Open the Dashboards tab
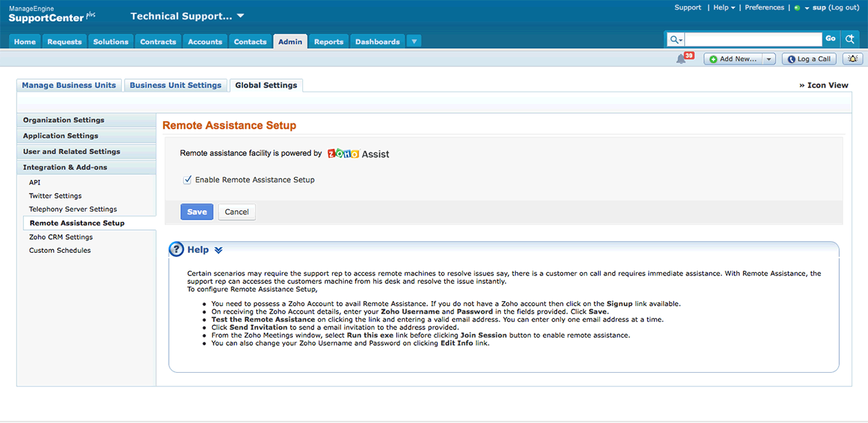 378,41
